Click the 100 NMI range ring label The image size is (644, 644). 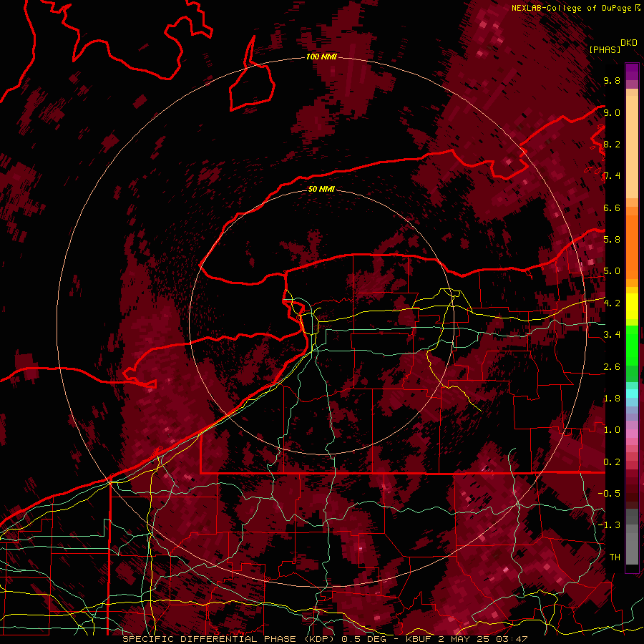coord(321,57)
